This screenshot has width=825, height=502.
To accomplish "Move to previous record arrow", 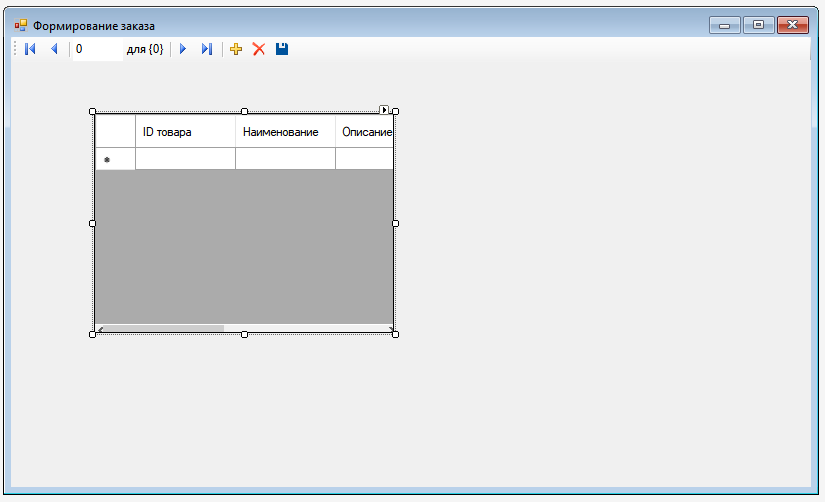I will tap(54, 49).
